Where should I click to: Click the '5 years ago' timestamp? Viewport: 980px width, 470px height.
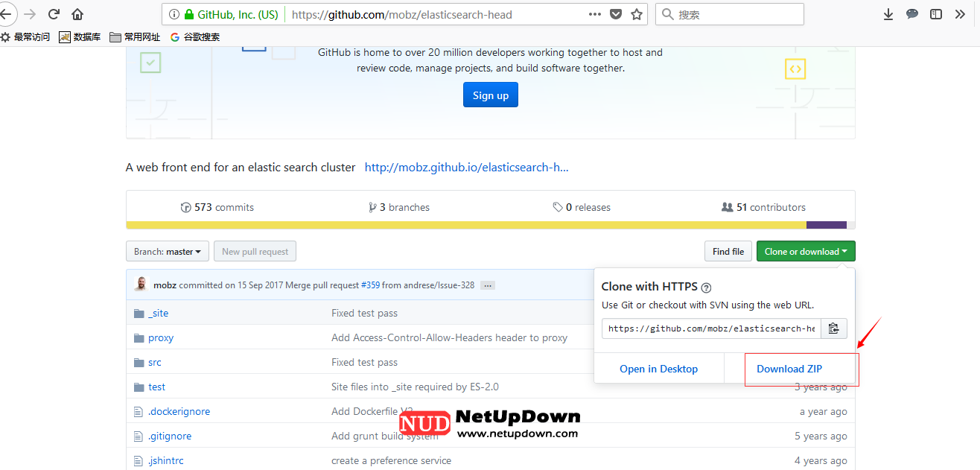coord(821,436)
